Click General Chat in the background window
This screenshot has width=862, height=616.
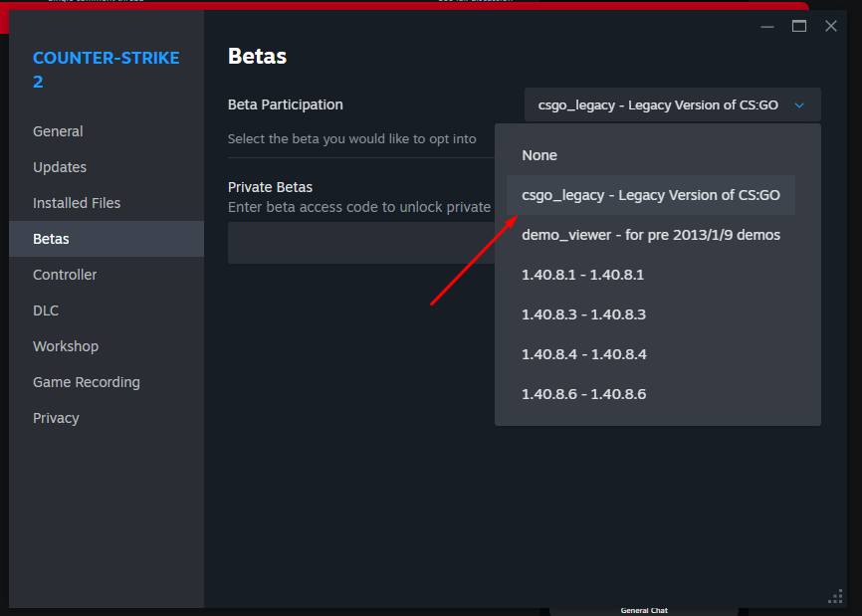point(644,610)
